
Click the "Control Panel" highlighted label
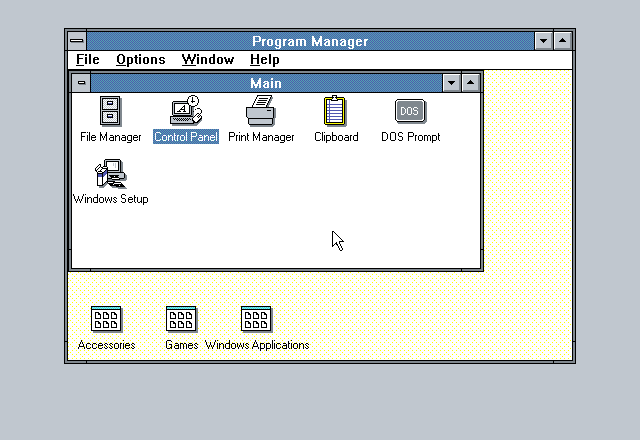click(186, 137)
